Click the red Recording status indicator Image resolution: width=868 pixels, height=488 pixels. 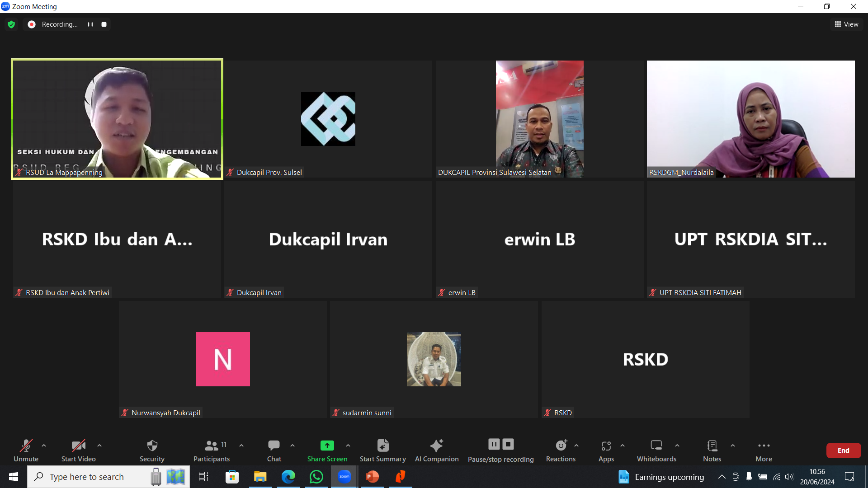click(32, 24)
